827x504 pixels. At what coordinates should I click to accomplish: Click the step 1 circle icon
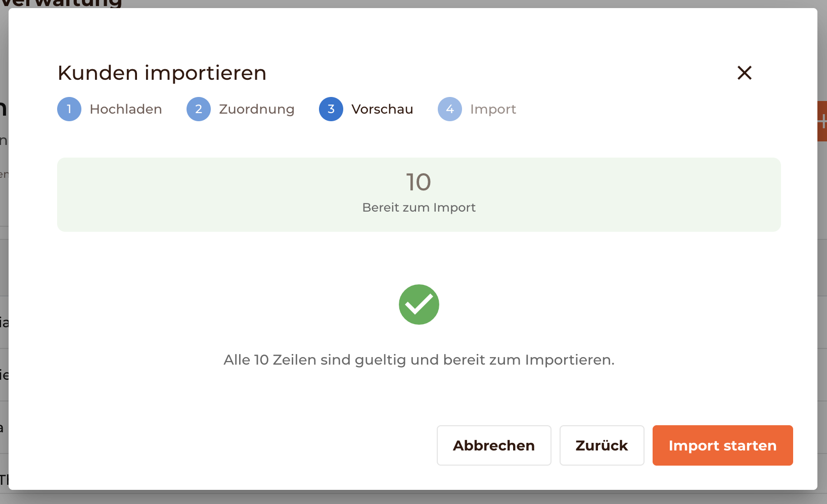click(69, 109)
